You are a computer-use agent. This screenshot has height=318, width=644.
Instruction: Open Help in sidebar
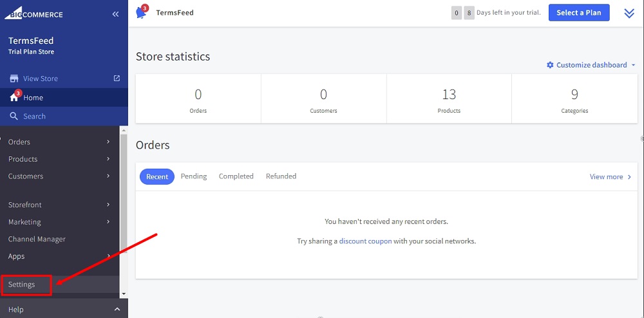point(16,310)
